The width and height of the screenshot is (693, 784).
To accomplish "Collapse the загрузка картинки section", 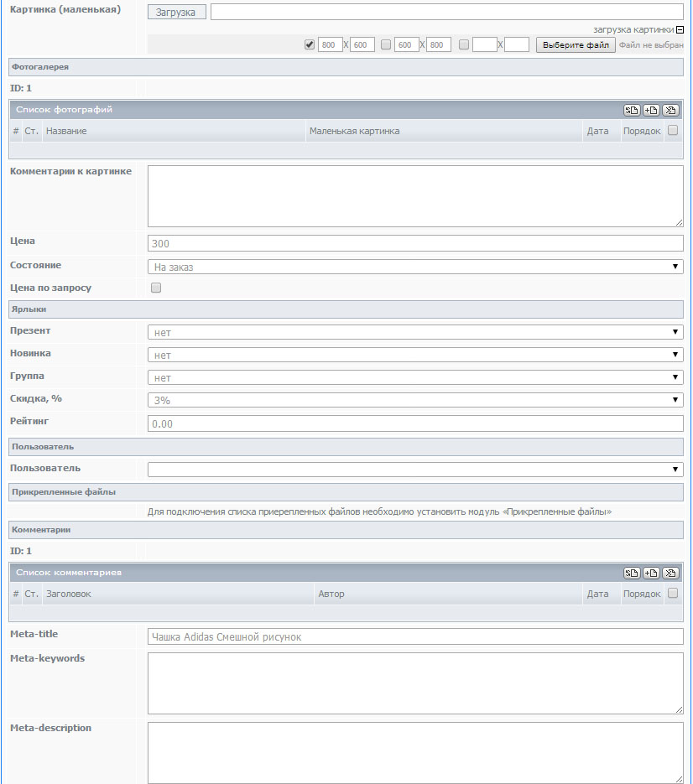I will tap(680, 29).
